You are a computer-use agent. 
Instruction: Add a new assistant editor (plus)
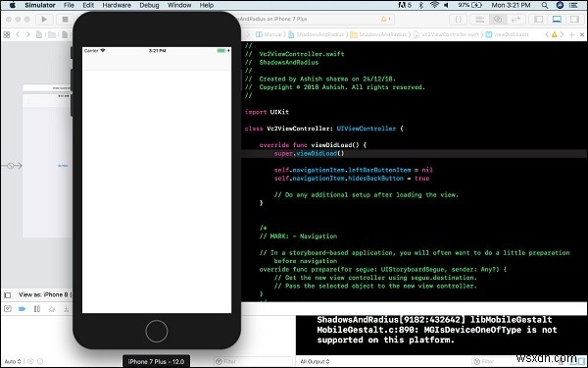(572, 34)
